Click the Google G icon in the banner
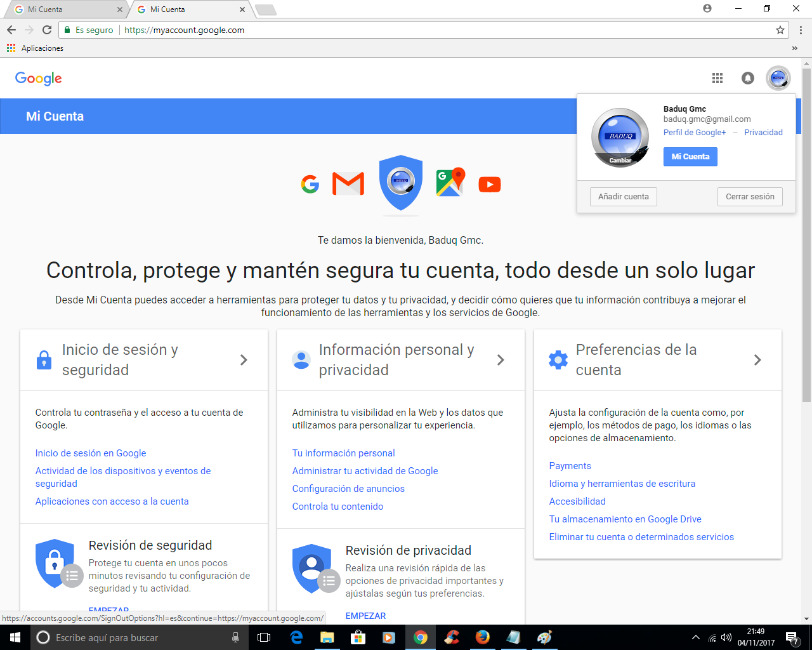This screenshot has height=650, width=812. tap(310, 184)
